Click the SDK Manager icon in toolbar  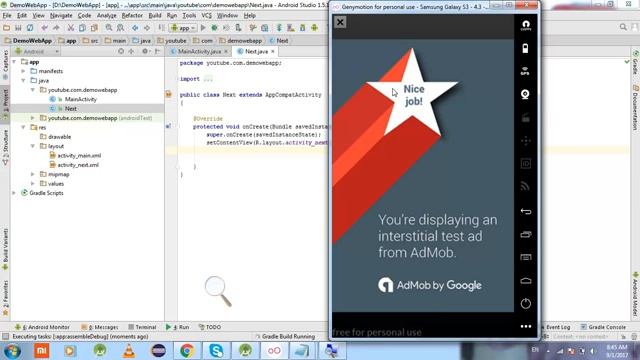point(302,28)
